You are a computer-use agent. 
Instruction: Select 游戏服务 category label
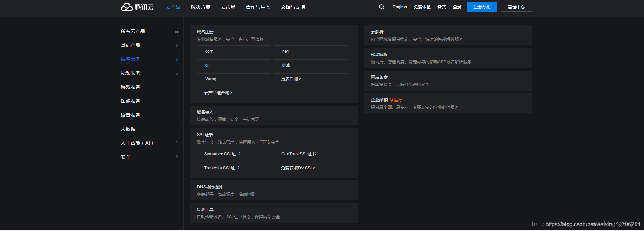coord(130,87)
